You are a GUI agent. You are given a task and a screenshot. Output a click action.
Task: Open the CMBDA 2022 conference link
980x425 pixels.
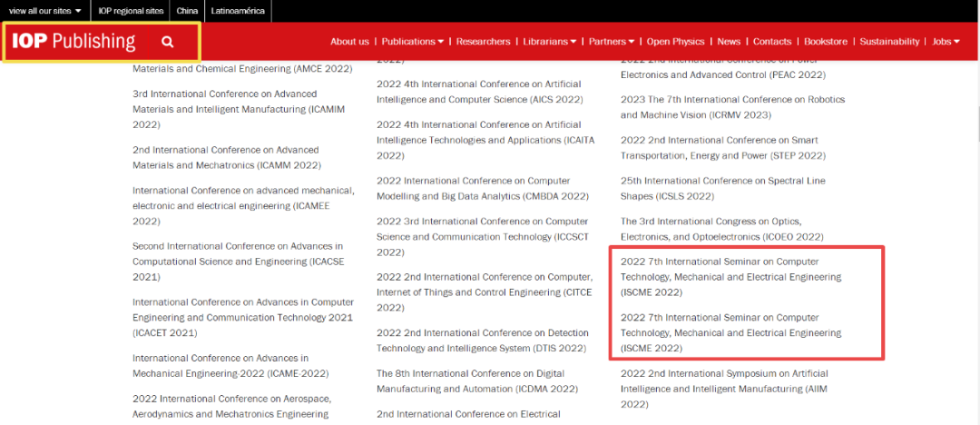pos(483,188)
